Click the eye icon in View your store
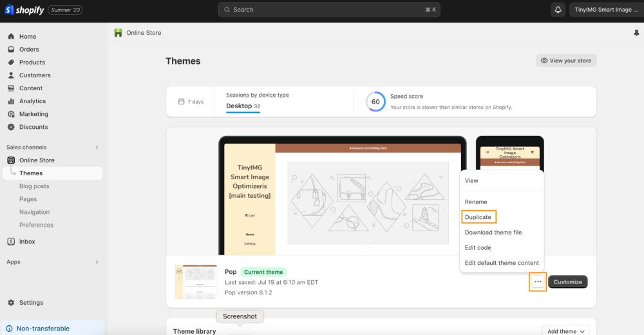The width and height of the screenshot is (644, 335). pos(544,61)
